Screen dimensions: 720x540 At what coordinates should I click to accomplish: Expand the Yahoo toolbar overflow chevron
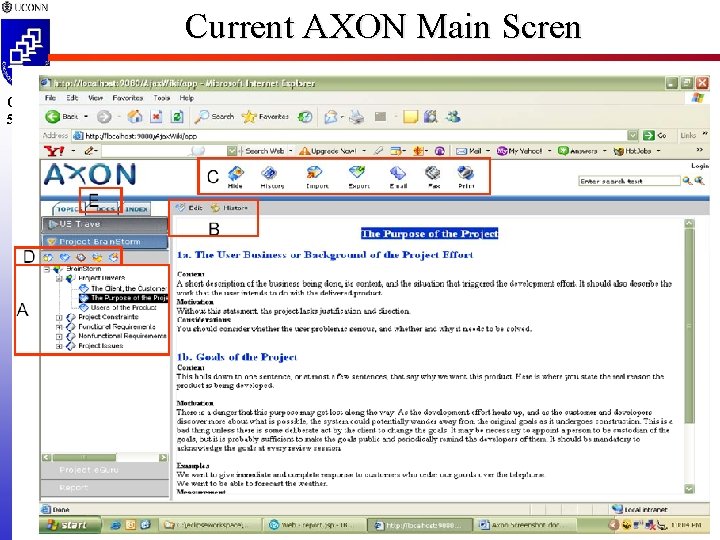699,150
